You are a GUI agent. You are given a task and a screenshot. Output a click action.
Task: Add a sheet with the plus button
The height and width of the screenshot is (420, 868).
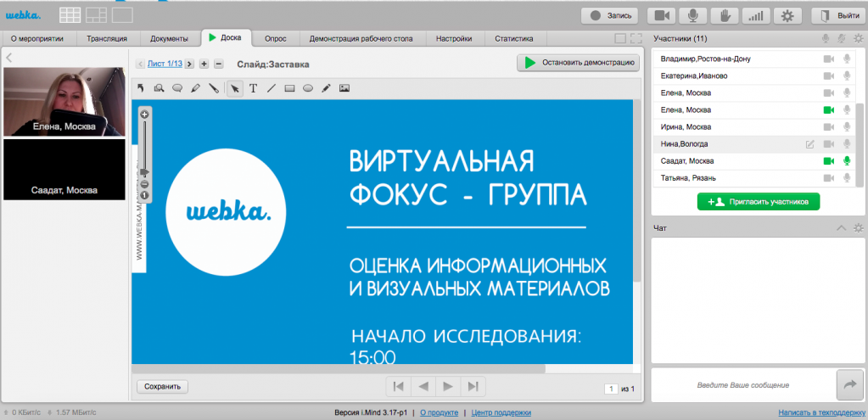point(204,64)
